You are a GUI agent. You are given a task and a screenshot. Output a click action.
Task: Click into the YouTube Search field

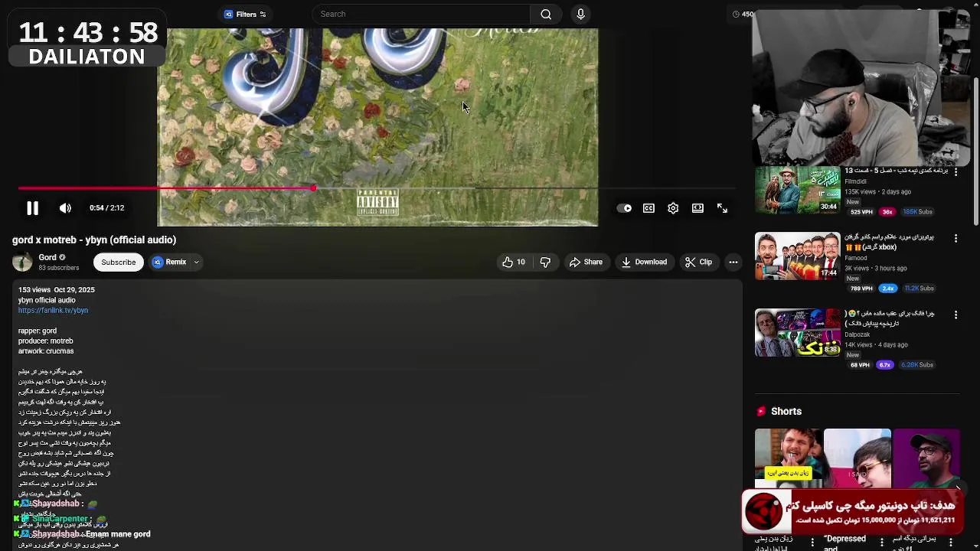click(x=421, y=14)
